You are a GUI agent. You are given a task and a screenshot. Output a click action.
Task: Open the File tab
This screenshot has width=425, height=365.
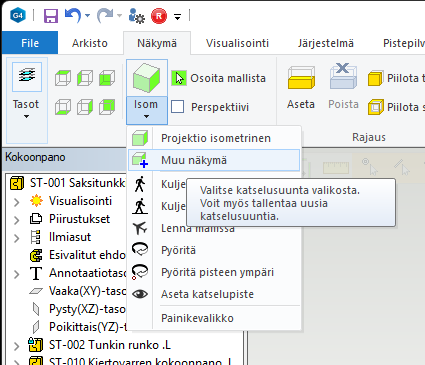pyautogui.click(x=30, y=43)
